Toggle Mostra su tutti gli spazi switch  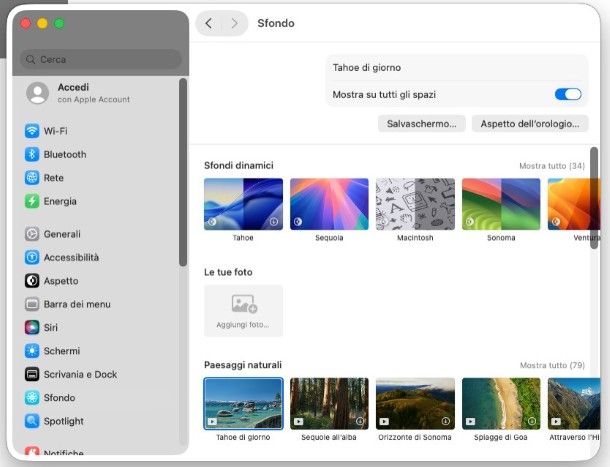(x=568, y=94)
